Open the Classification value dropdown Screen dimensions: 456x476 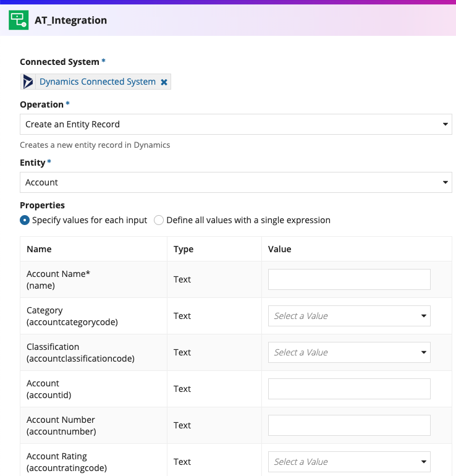[x=349, y=352]
